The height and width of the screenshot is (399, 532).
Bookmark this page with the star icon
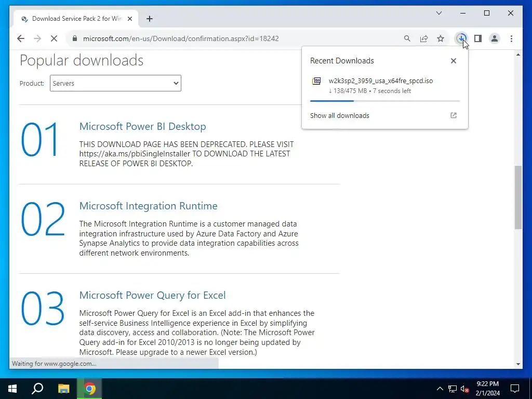coord(441,38)
